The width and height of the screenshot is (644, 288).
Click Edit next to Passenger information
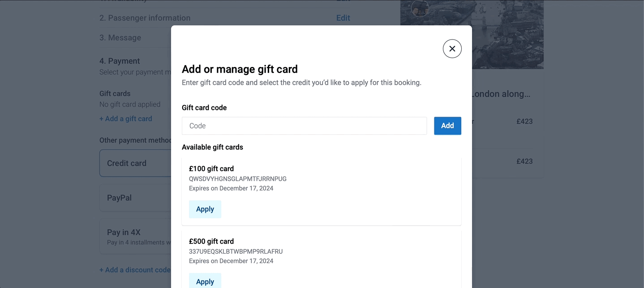[x=343, y=18]
